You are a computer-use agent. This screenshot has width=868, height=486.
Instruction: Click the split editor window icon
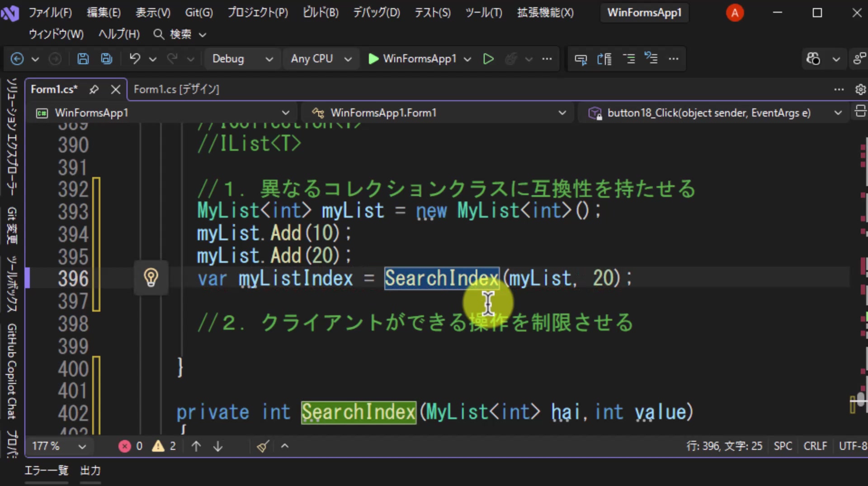pyautogui.click(x=860, y=111)
